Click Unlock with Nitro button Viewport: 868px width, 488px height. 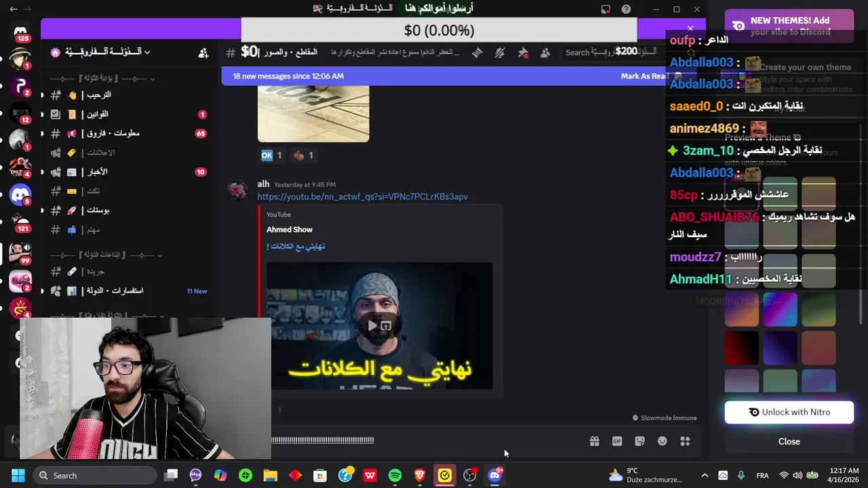coord(789,412)
